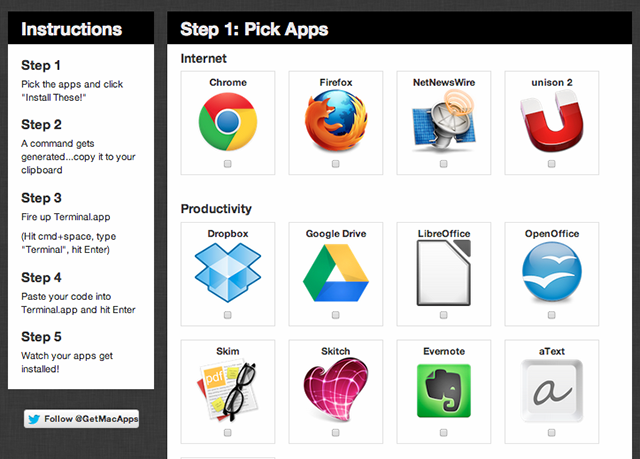
Task: Select the Dropbox app icon
Action: (x=227, y=274)
